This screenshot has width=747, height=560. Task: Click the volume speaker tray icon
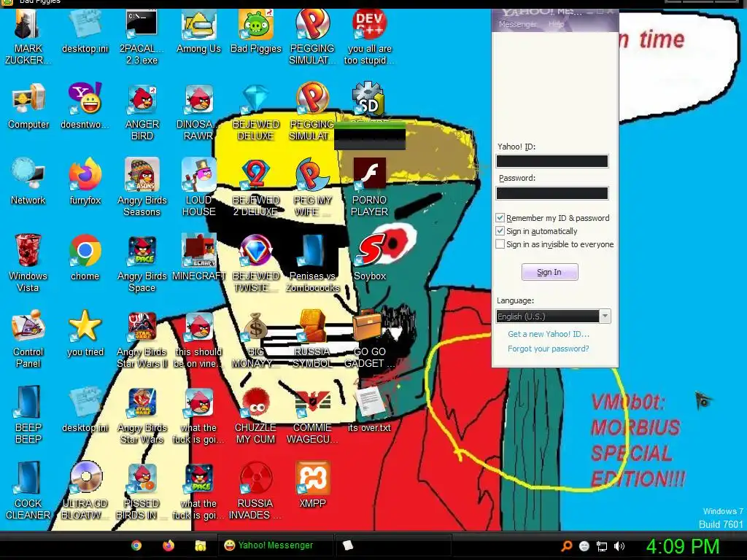coord(619,547)
